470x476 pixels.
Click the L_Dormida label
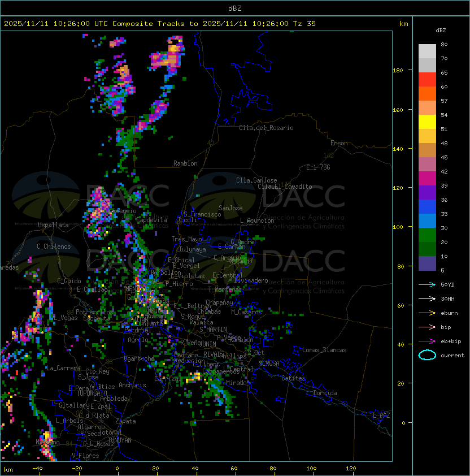tap(321, 393)
